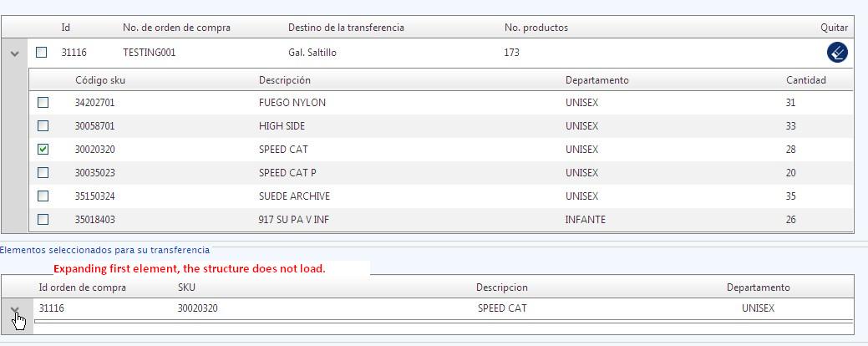Sort by Código sku column header

tap(100, 80)
